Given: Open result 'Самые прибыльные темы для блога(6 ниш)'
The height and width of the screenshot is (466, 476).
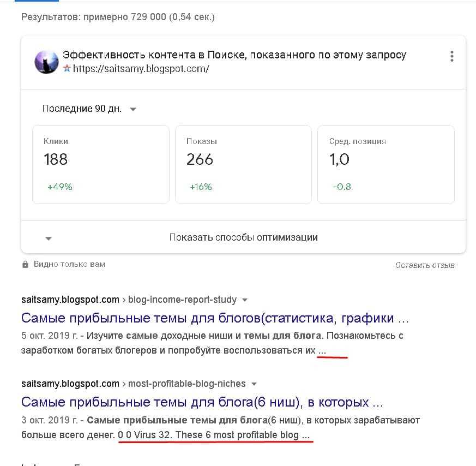Looking at the screenshot, I should pyautogui.click(x=202, y=403).
